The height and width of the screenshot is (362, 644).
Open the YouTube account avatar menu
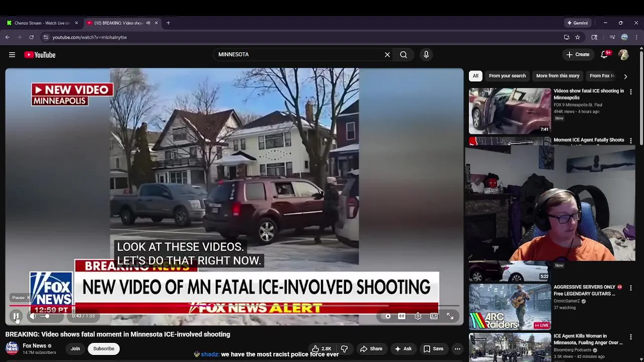[x=623, y=55]
